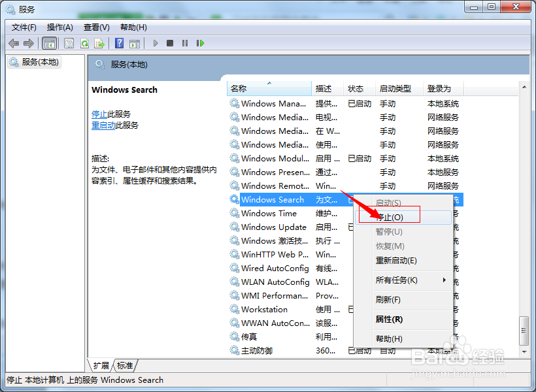
Task: Click the start service toolbar icon
Action: [155, 43]
